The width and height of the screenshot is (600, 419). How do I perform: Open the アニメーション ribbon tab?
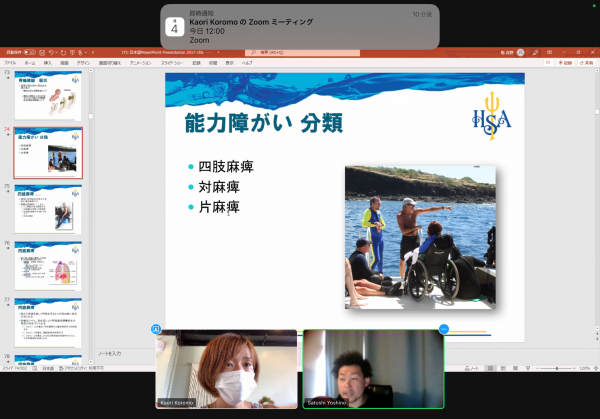point(140,62)
